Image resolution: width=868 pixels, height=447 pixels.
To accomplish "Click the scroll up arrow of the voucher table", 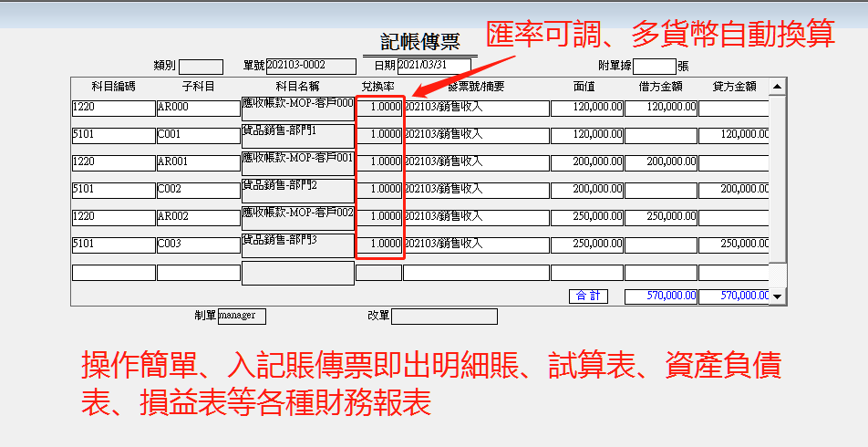I will click(x=778, y=87).
